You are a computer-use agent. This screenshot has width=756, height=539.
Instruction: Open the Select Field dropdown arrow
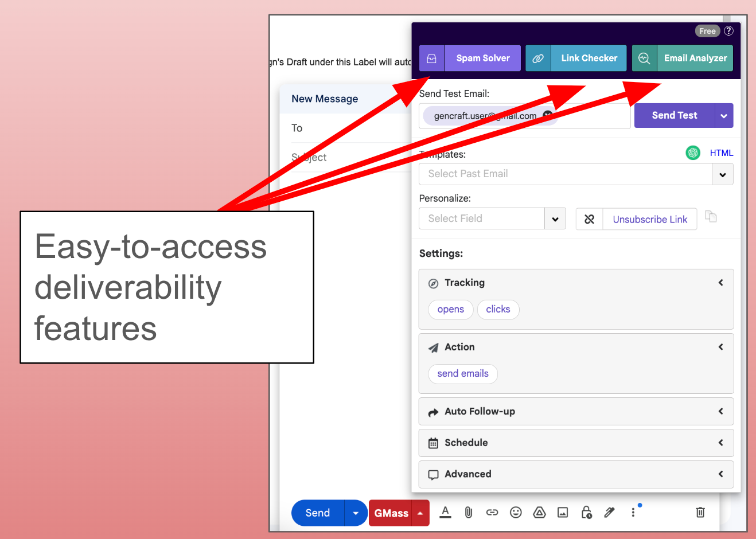[x=555, y=219]
